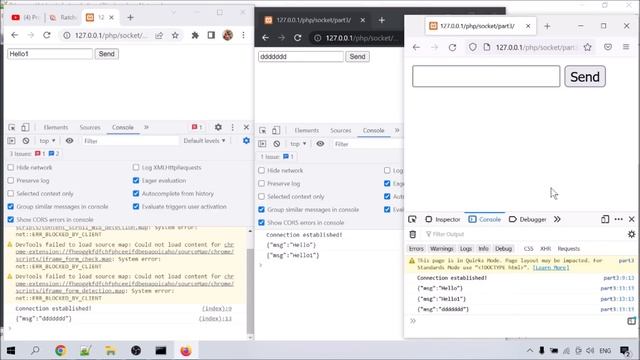Open profile avatar in left Chrome window
This screenshot has height=360, width=640.
(228, 36)
